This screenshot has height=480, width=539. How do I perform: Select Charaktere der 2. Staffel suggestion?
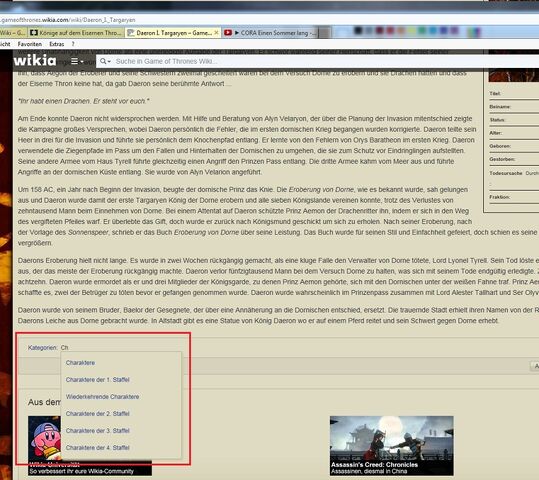tap(98, 414)
